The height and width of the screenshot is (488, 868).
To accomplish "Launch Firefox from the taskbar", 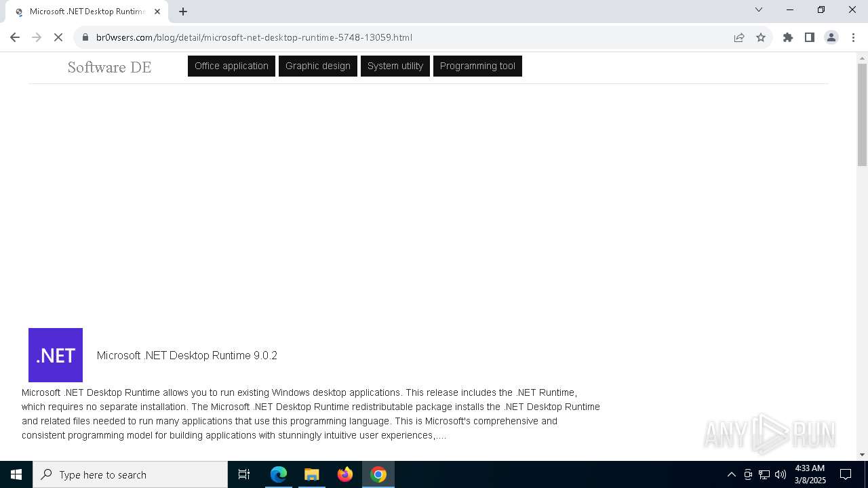I will 345,474.
